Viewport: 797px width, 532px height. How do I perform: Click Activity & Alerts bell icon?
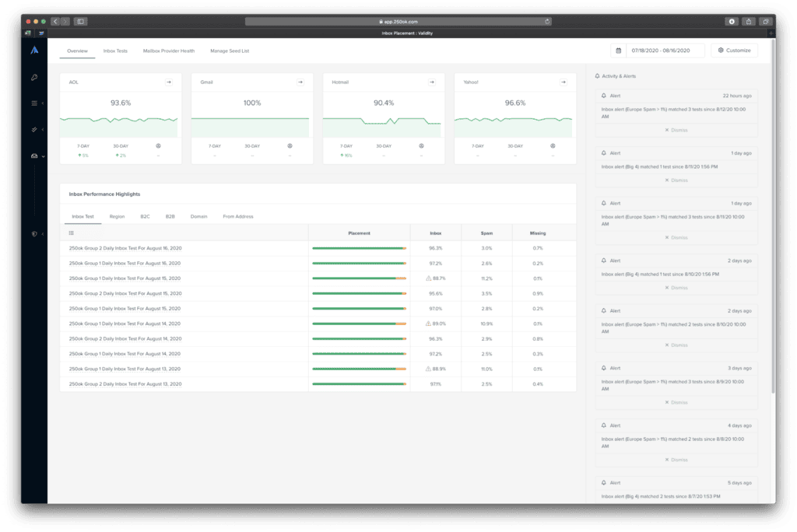[x=597, y=75]
